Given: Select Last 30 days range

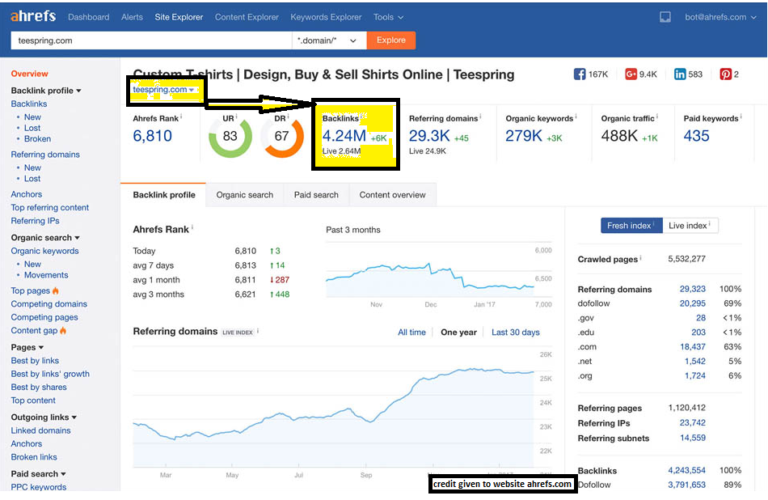Looking at the screenshot, I should (x=515, y=332).
